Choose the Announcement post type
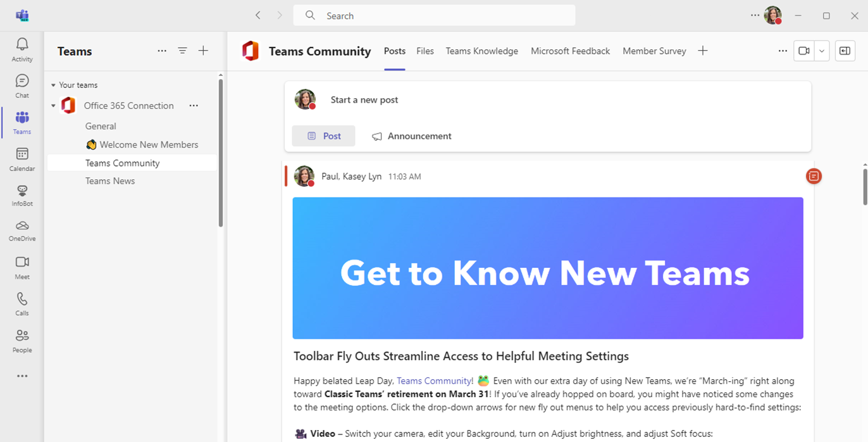Screen dimensions: 868x442 tap(411, 136)
